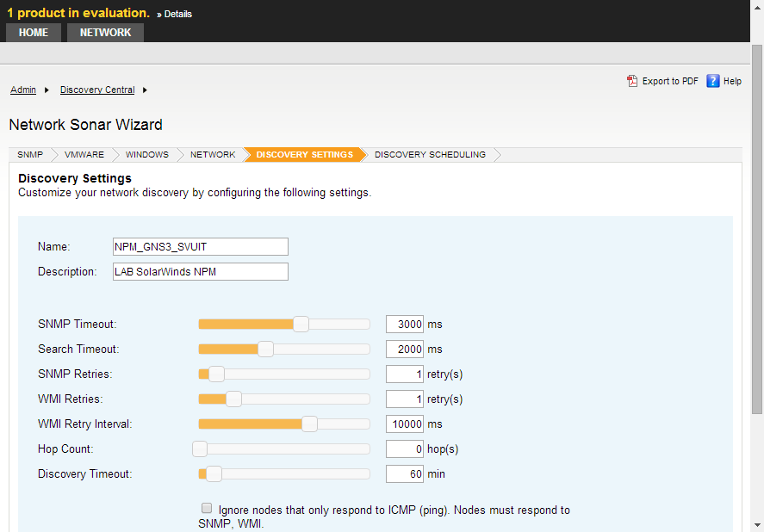764x532 pixels.
Task: Click the 'Hop Count:' label
Action: coord(65,448)
